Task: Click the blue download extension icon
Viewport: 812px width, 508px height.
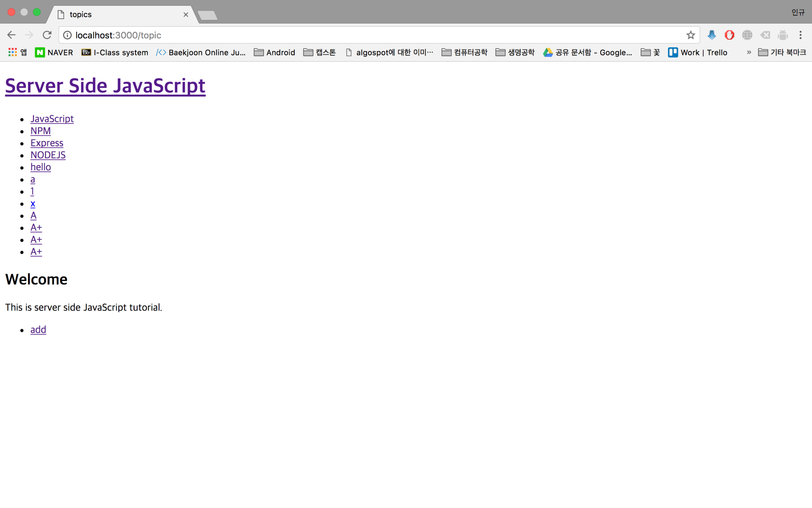Action: (x=711, y=35)
